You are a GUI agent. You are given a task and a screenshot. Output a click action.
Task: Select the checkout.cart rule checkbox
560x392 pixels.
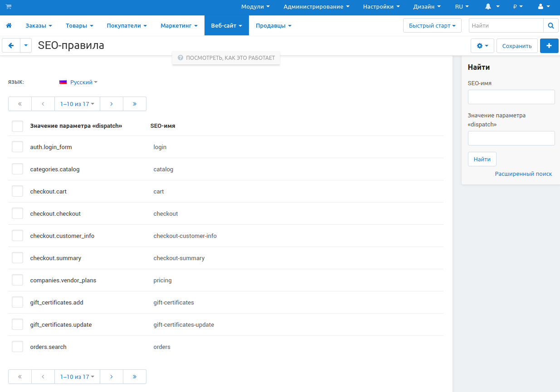(17, 191)
